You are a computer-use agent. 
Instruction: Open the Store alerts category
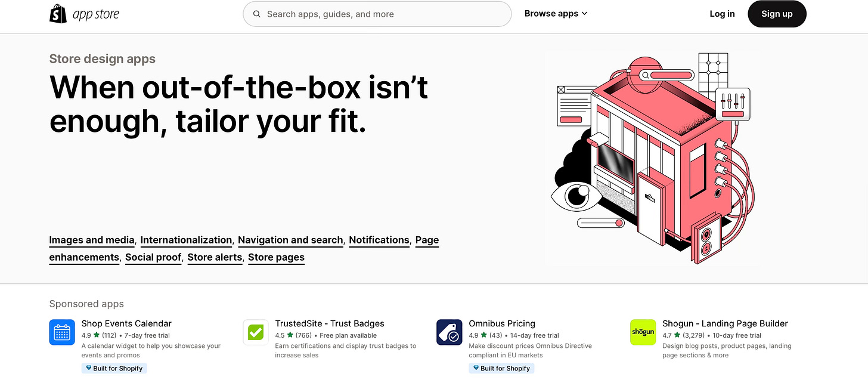click(x=215, y=257)
